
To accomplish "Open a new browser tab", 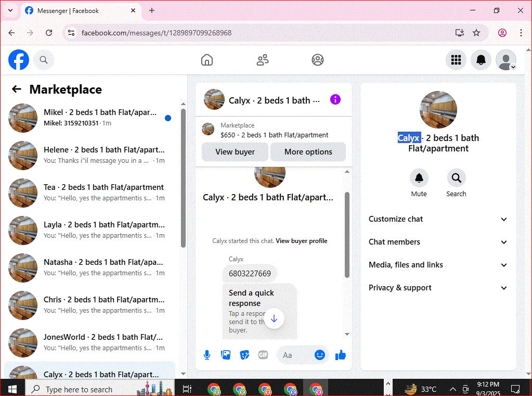I will tap(152, 10).
